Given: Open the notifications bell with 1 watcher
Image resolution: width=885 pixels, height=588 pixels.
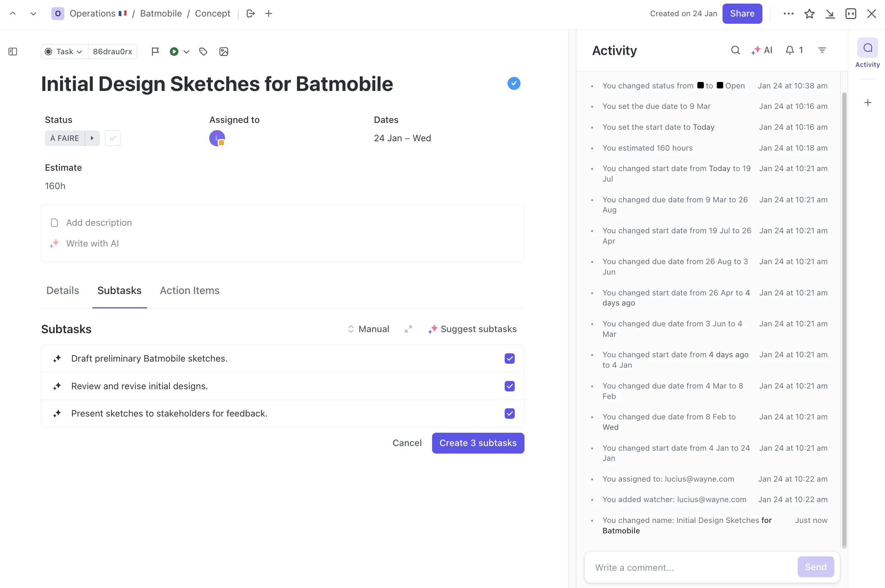Looking at the screenshot, I should click(x=794, y=50).
